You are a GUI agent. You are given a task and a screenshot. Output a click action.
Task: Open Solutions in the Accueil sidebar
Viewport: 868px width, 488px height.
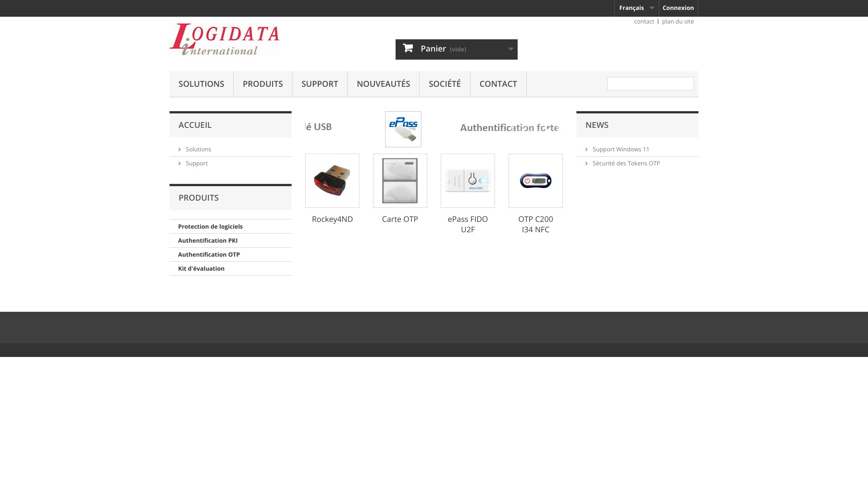point(198,150)
